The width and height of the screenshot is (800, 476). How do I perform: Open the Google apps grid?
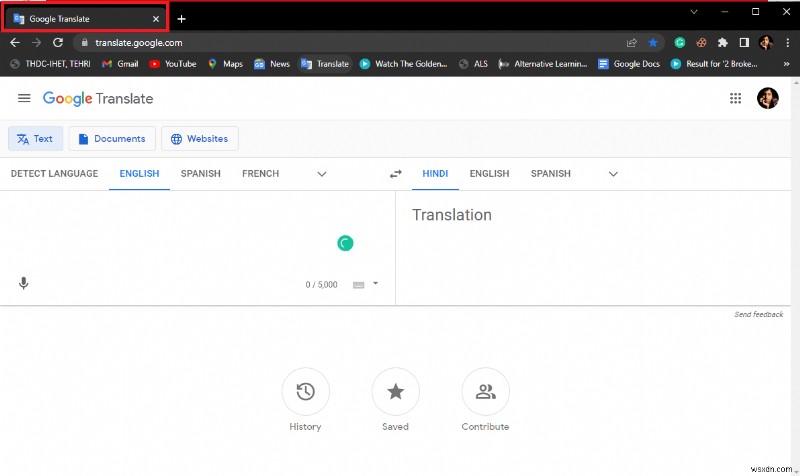tap(735, 98)
